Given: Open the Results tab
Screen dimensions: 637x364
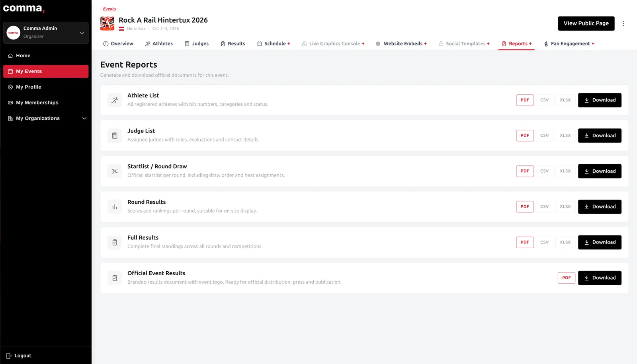Looking at the screenshot, I should (x=233, y=44).
